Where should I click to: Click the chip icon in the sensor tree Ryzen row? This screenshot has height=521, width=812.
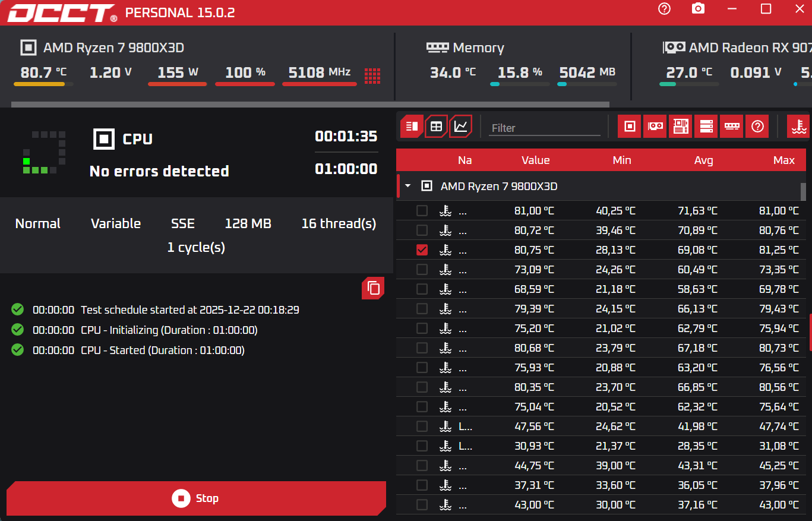[426, 186]
